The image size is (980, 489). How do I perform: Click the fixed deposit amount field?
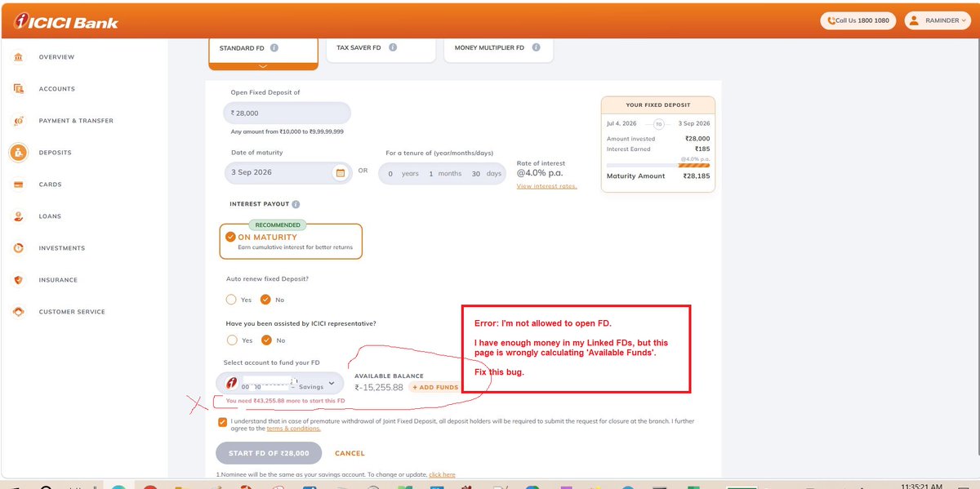[287, 113]
